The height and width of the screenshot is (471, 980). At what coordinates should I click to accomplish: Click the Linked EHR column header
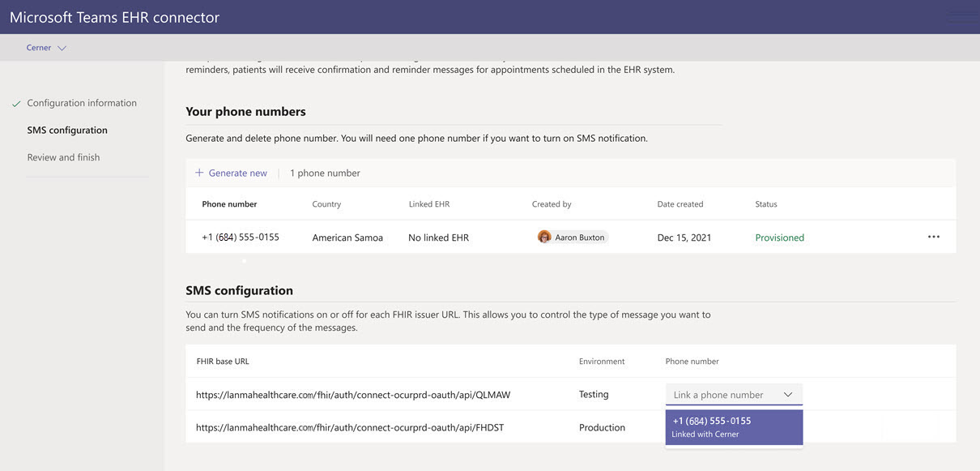coord(429,204)
